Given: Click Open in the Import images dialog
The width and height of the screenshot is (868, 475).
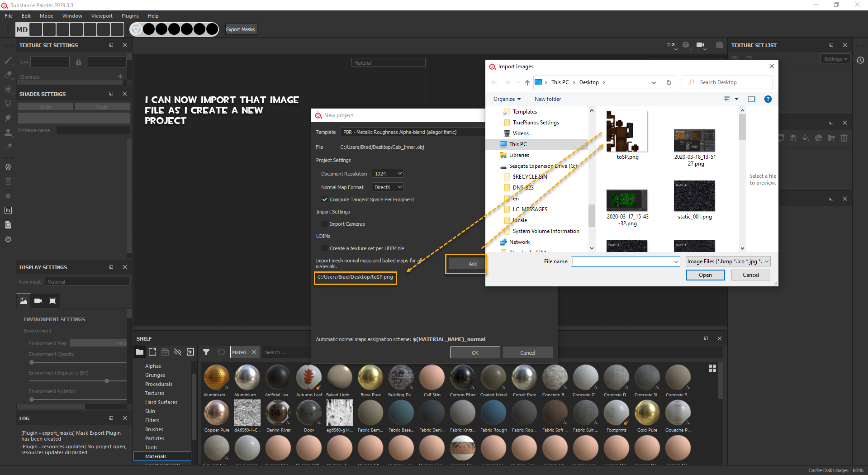Looking at the screenshot, I should click(705, 275).
